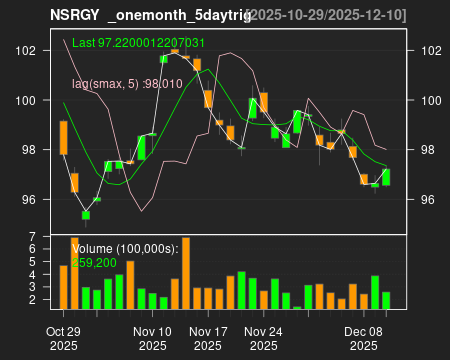The height and width of the screenshot is (360, 450).
Task: Click "4" on the volume axis
Action: (x=32, y=275)
